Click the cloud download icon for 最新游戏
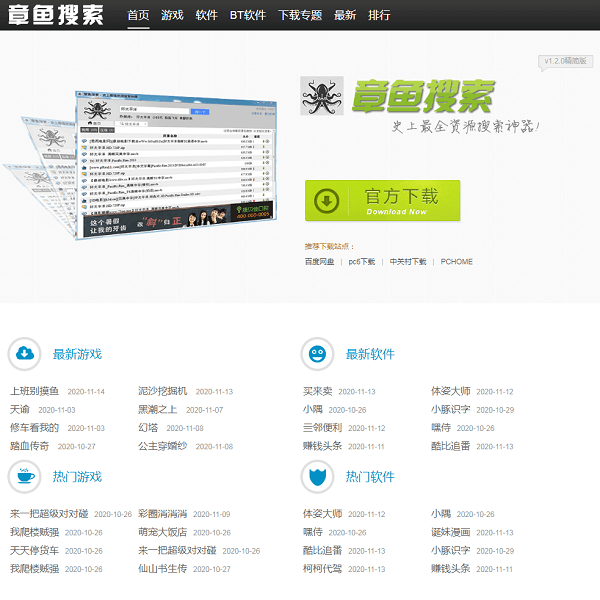Image resolution: width=600 pixels, height=600 pixels. coord(24,354)
